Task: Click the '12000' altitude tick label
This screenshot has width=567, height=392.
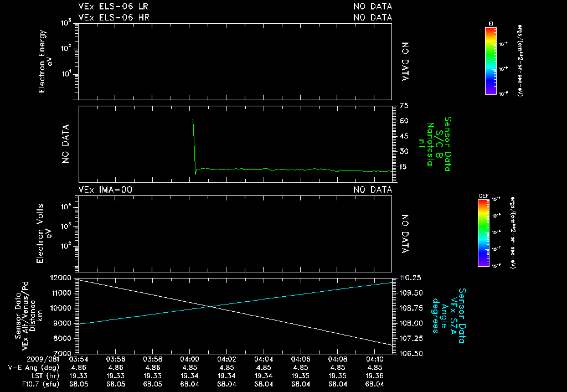Action: click(x=61, y=278)
